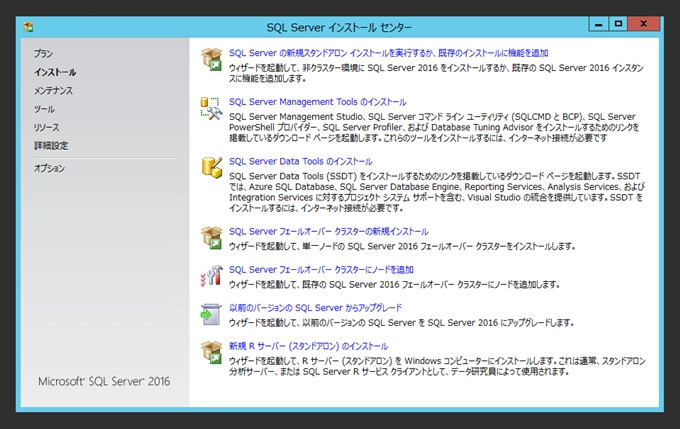Viewport: 680px width, 429px height.
Task: Click the SQL Server Installation Center title bar icon
Action: click(x=29, y=27)
